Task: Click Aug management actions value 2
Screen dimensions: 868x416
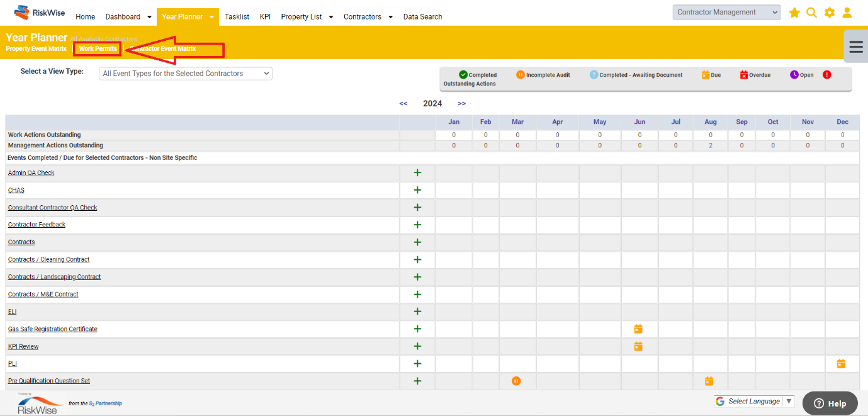Action: pos(710,145)
